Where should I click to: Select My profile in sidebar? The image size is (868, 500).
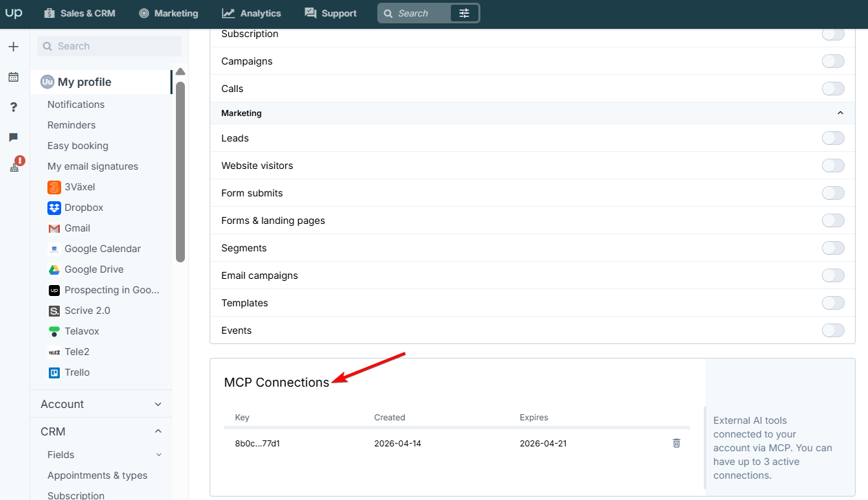[101, 82]
